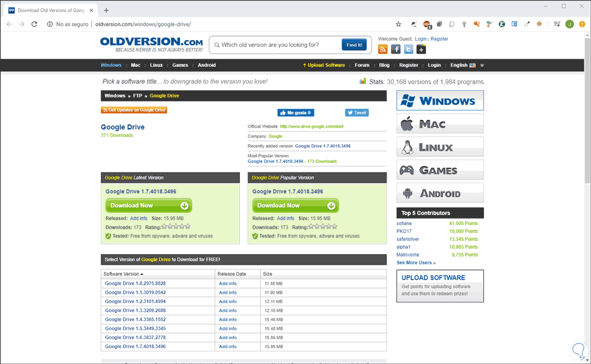591x364 pixels.
Task: Select the Android platform banner
Action: pyautogui.click(x=440, y=193)
